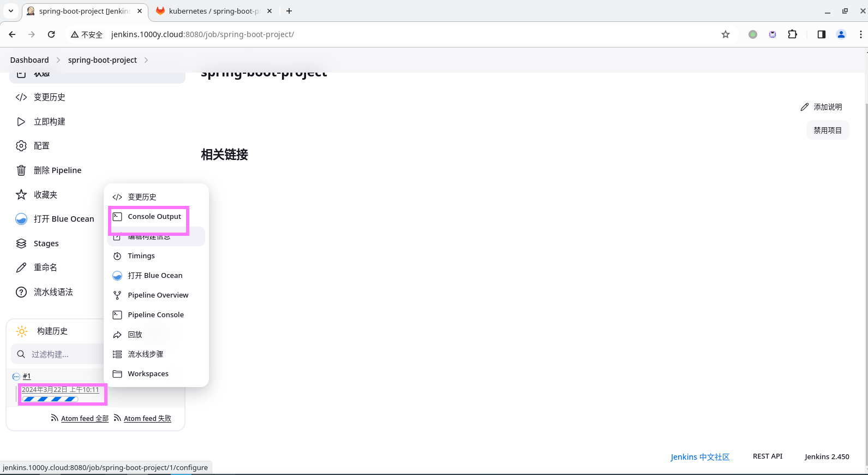Click the 删除 Pipeline trash icon
This screenshot has height=475, width=868.
(21, 170)
